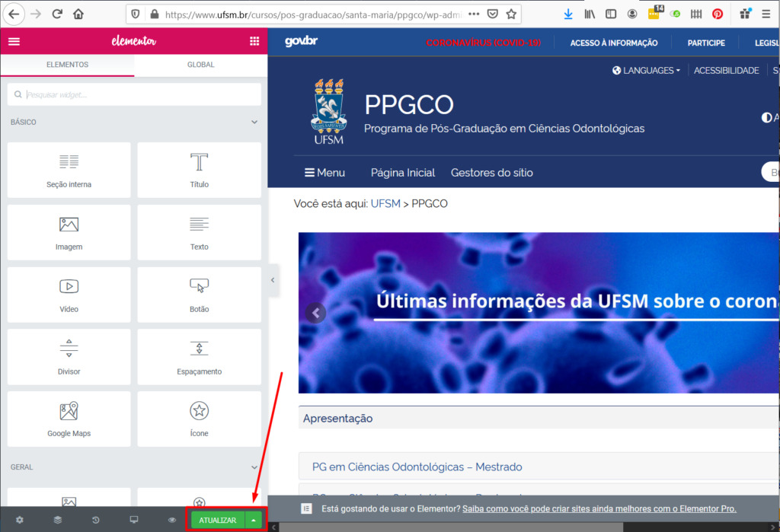Screen dimensions: 780x532
Task: Click the Atualizar button
Action: (217, 520)
